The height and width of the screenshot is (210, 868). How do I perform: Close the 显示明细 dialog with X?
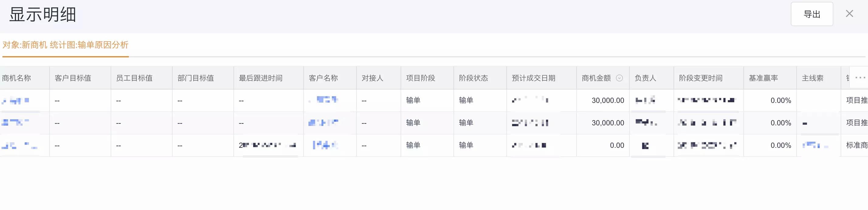849,14
